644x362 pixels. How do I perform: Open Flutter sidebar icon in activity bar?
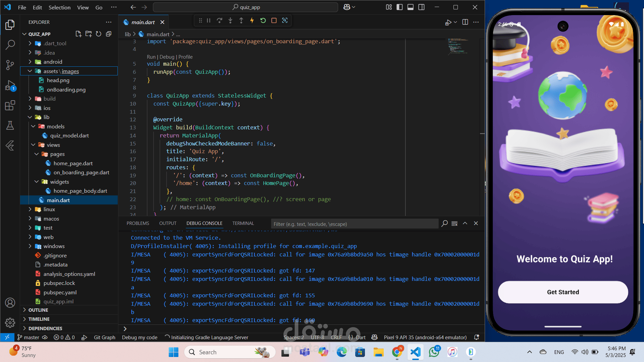coord(10,145)
